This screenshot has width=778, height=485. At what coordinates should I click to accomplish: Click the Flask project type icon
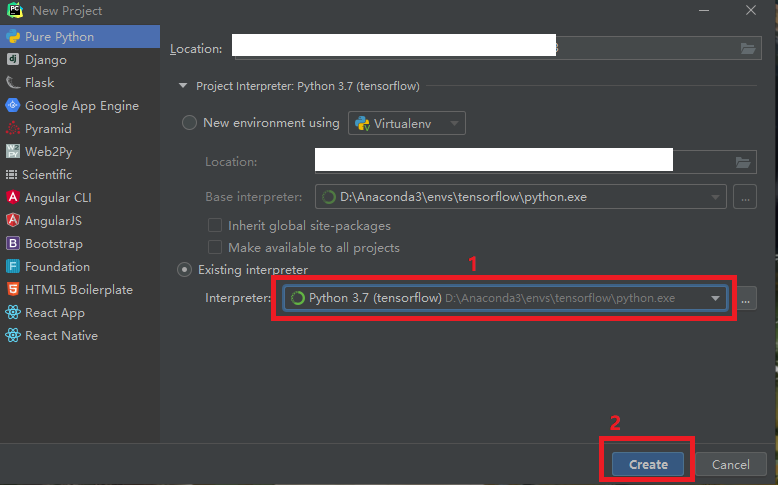tap(13, 82)
